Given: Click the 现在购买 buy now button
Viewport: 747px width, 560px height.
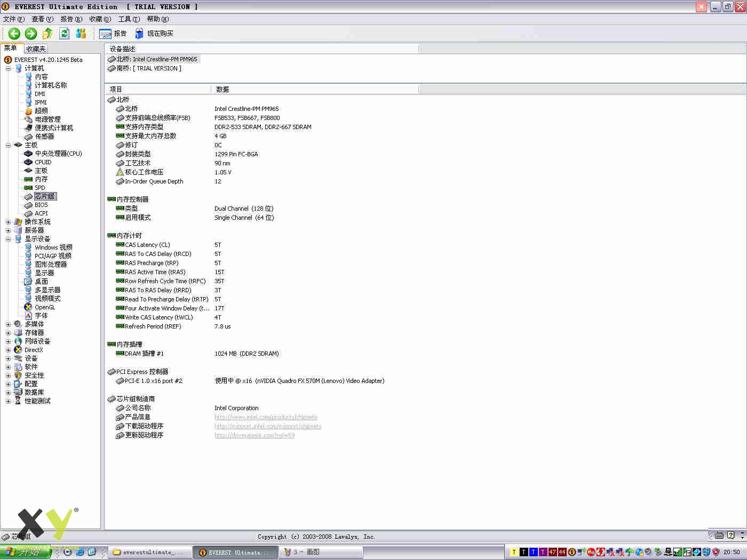Looking at the screenshot, I should click(154, 34).
